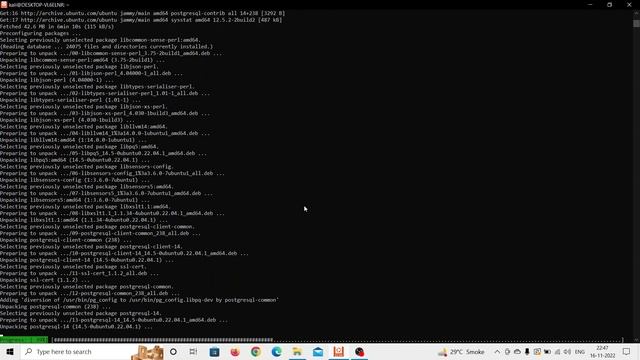Open the OneDrive cloud tray icon

517,351
